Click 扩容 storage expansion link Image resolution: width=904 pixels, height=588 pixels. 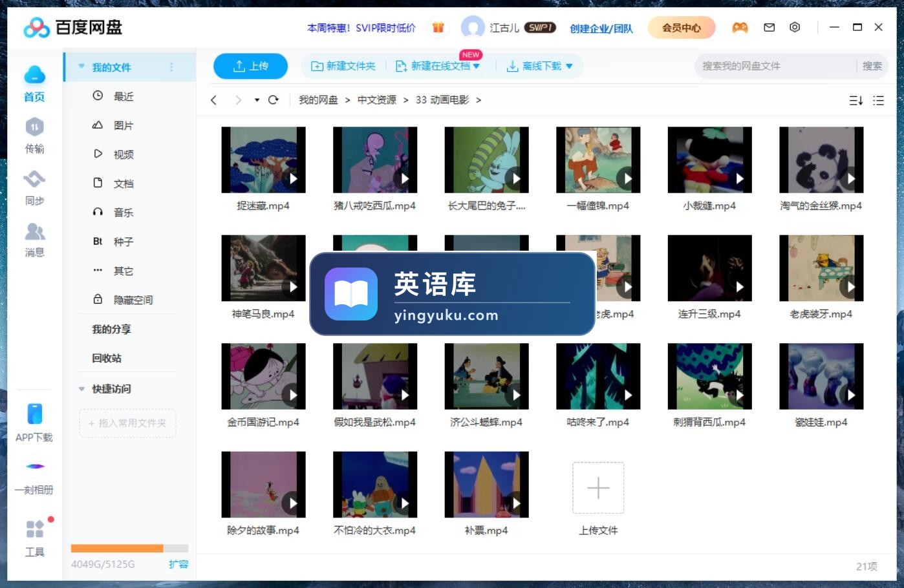[x=178, y=564]
